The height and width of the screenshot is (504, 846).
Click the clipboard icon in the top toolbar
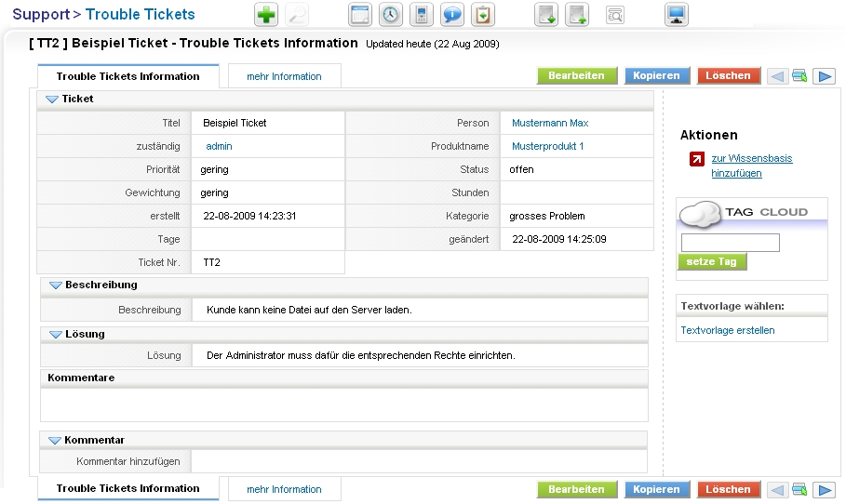tap(483, 15)
